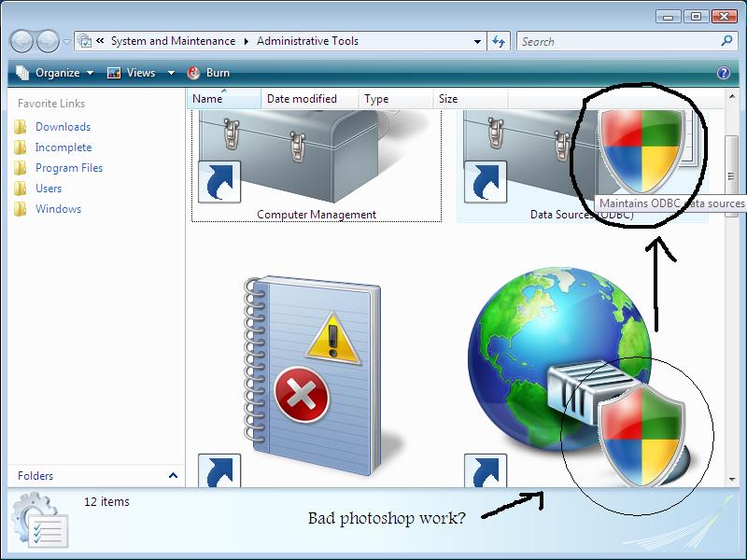747x560 pixels.
Task: Select the Computer Management label text
Action: click(317, 215)
